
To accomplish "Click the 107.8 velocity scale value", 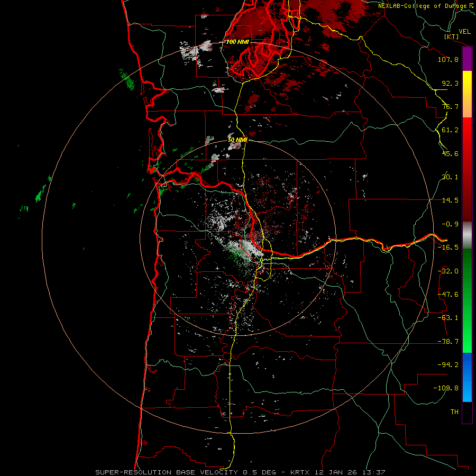I will (448, 59).
